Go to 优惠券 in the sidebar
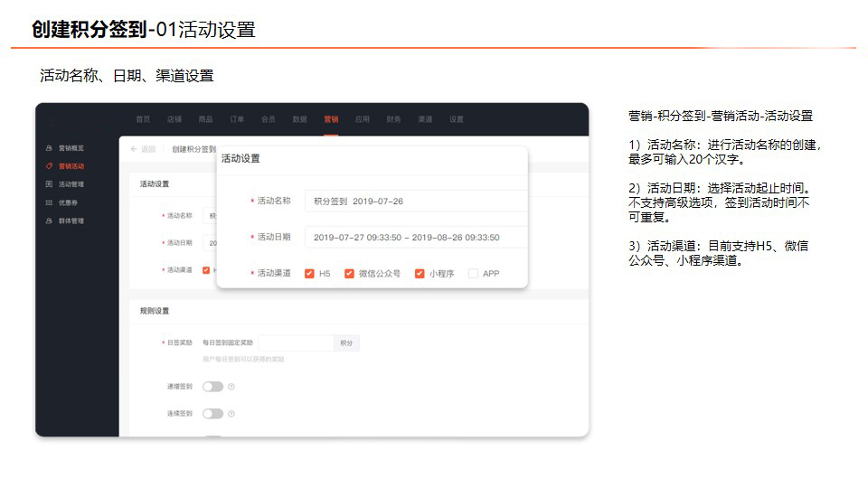Viewport: 868px width, 488px height. pos(68,202)
